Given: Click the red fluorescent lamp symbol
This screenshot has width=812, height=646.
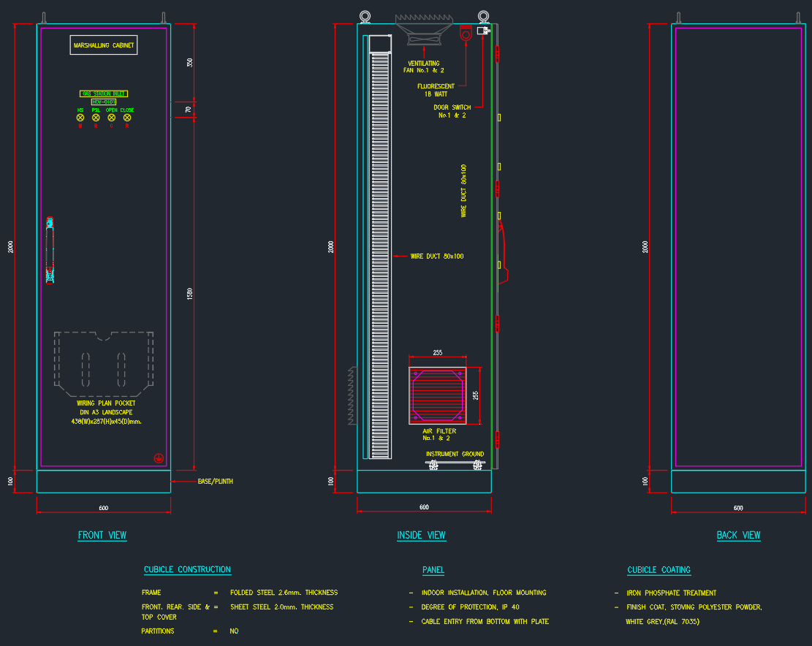Looking at the screenshot, I should [x=465, y=34].
